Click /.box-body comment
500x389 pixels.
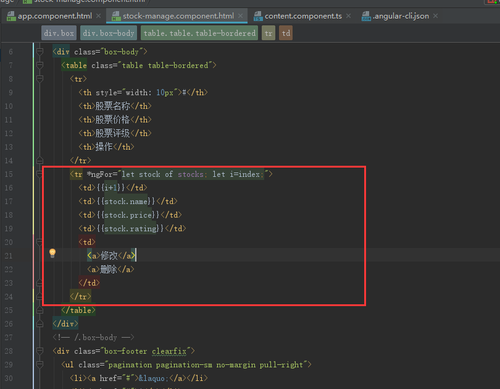(93, 337)
